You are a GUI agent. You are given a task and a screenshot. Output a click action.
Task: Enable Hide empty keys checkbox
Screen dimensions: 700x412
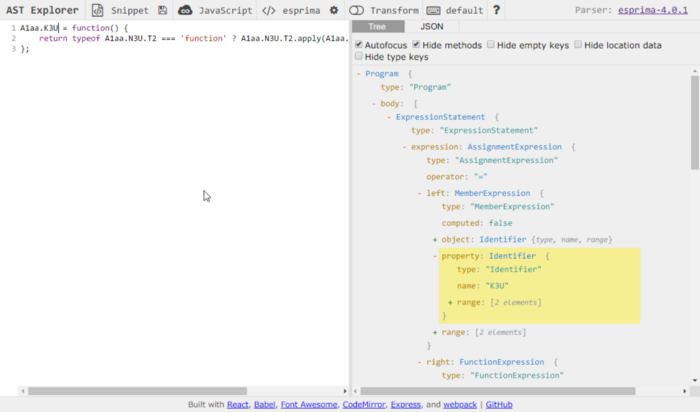491,45
